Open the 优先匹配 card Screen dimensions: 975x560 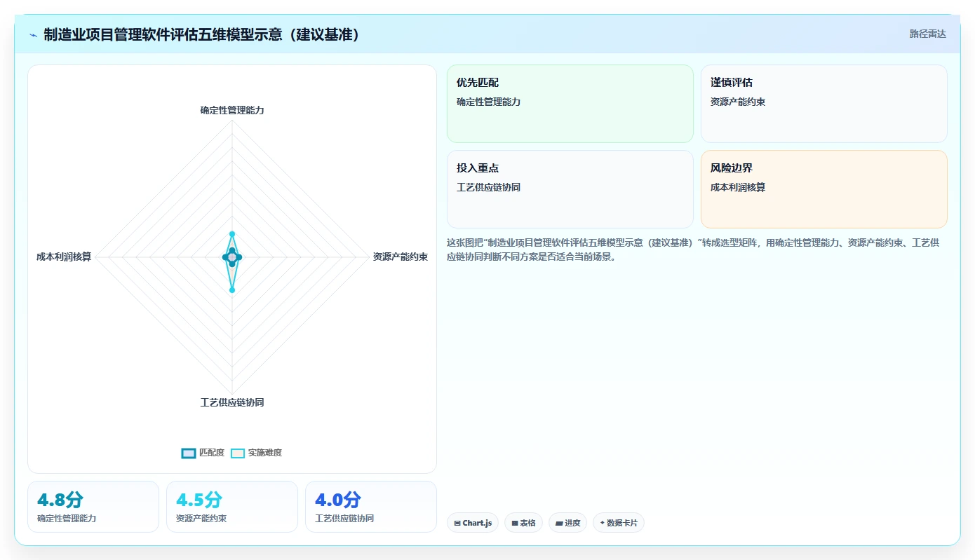pos(570,104)
